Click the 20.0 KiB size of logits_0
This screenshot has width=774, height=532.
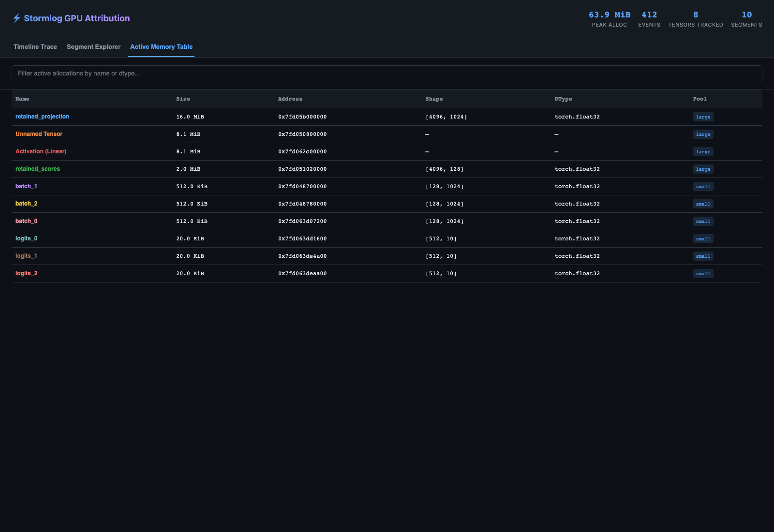point(190,239)
